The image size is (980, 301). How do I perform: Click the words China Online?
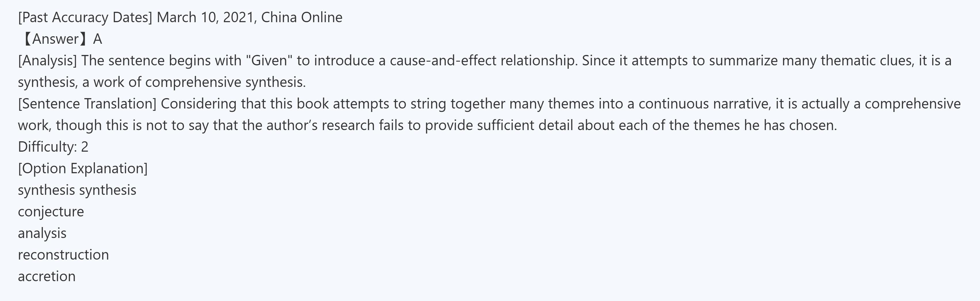[x=302, y=18]
